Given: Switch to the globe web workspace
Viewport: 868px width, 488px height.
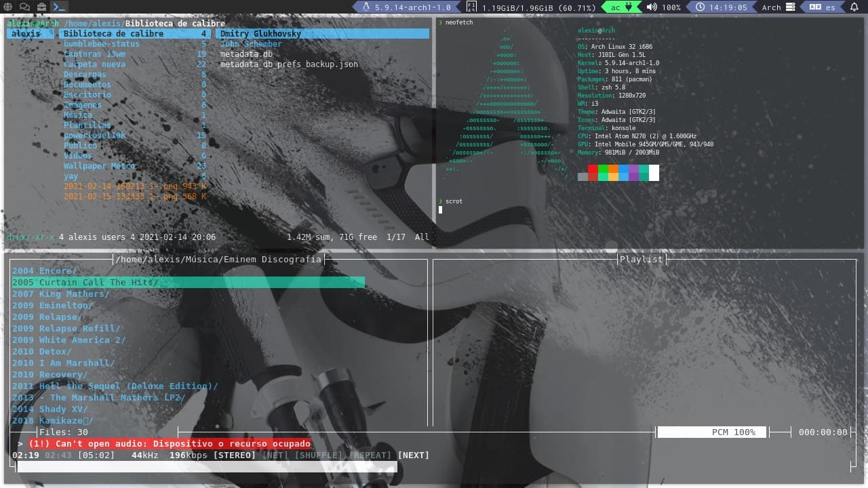Looking at the screenshot, I should 8,7.
